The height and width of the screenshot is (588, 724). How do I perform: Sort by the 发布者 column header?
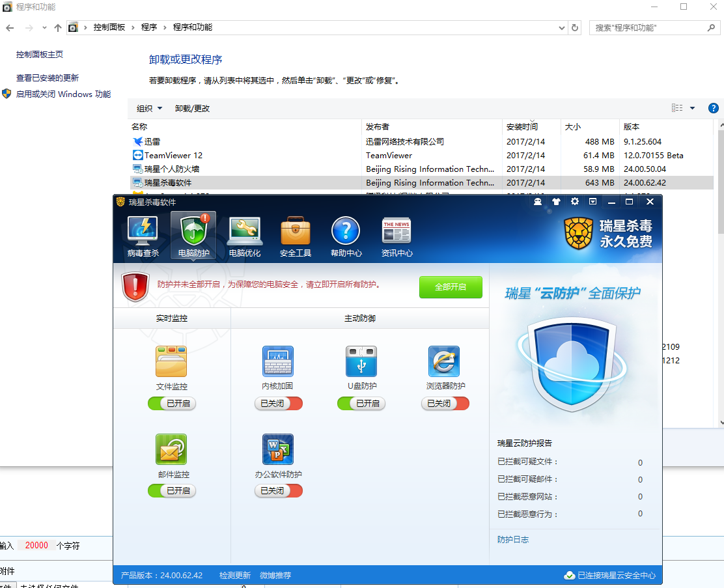(432, 126)
